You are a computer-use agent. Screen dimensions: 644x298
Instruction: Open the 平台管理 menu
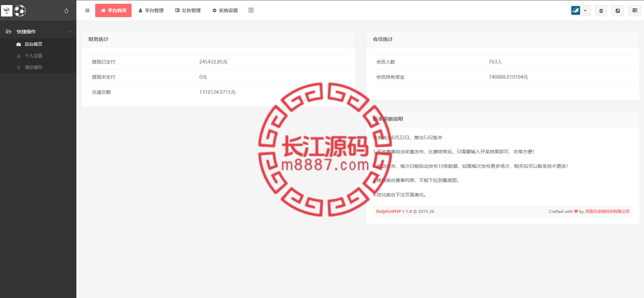pos(151,10)
